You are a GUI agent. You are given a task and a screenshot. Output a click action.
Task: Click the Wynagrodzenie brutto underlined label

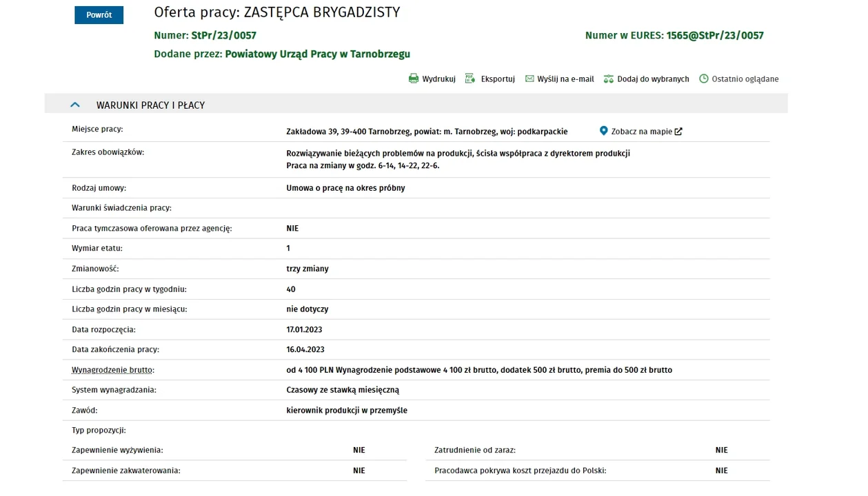(x=113, y=370)
